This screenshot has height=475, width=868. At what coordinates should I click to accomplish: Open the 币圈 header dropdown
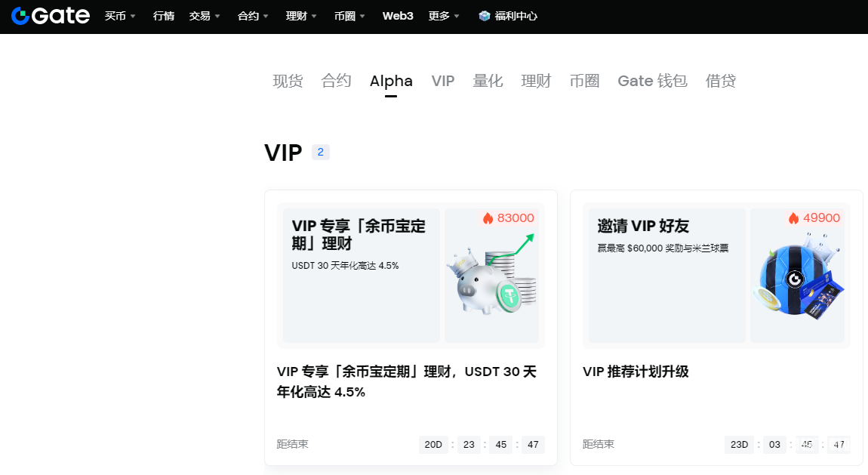pyautogui.click(x=349, y=16)
